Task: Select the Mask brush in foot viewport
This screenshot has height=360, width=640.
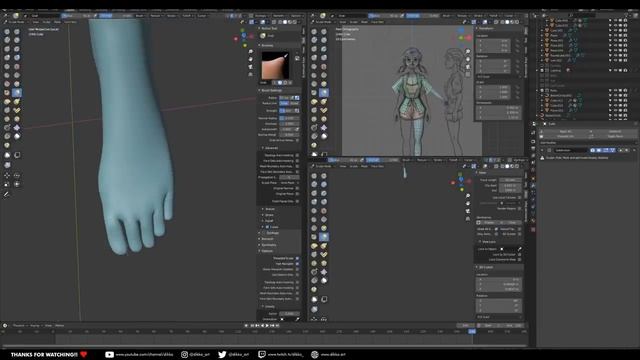Action: click(17, 136)
